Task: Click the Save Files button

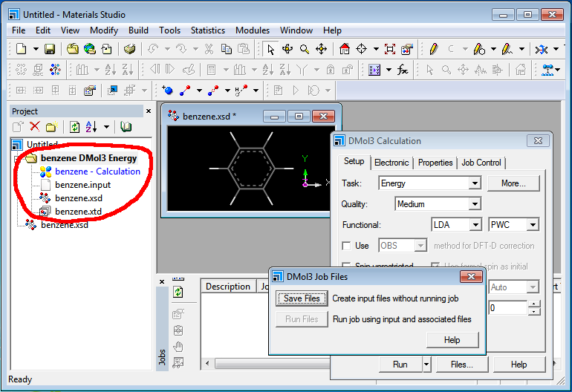Action: tap(302, 298)
